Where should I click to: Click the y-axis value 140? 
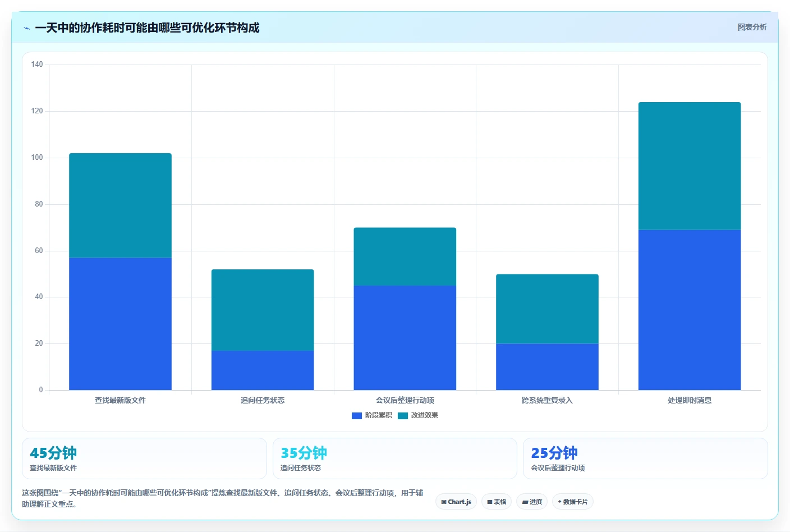[x=37, y=65]
